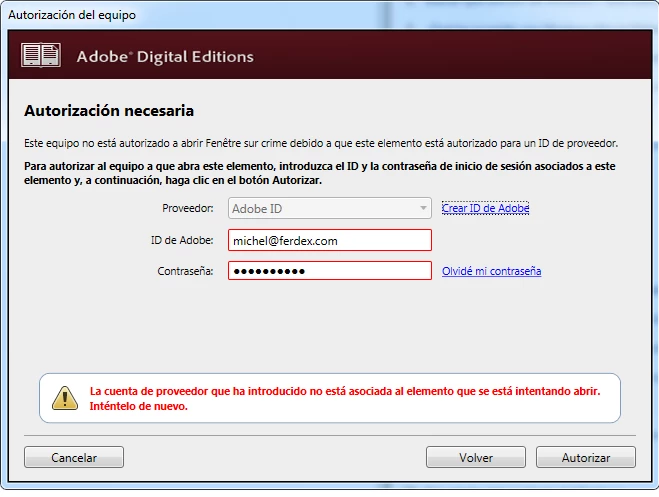Viewport: 659px width, 497px height.
Task: Click the Autorización necesaria heading
Action: [109, 111]
